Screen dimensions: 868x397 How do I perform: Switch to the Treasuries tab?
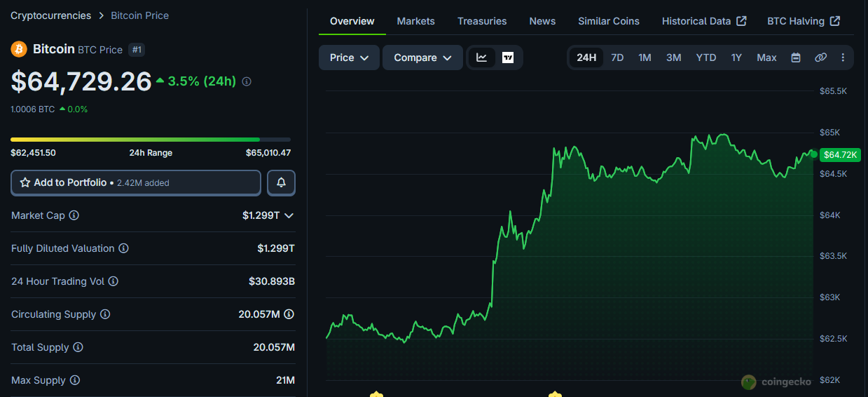click(482, 21)
